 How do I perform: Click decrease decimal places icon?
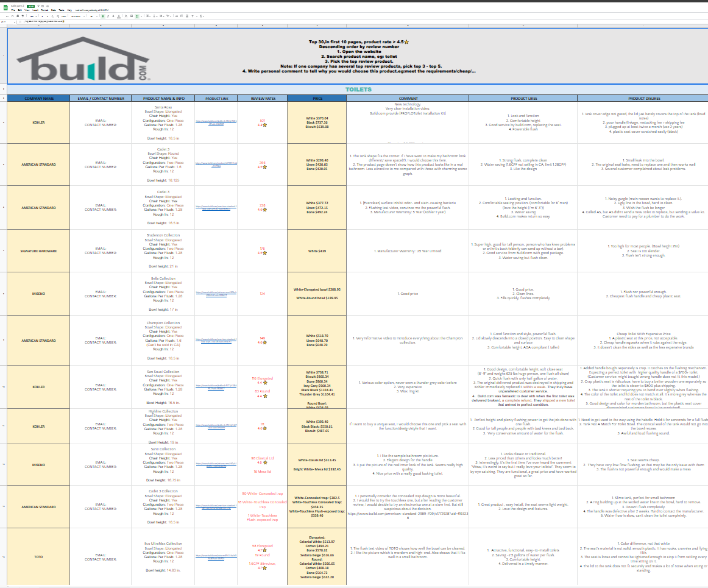pyautogui.click(x=52, y=16)
